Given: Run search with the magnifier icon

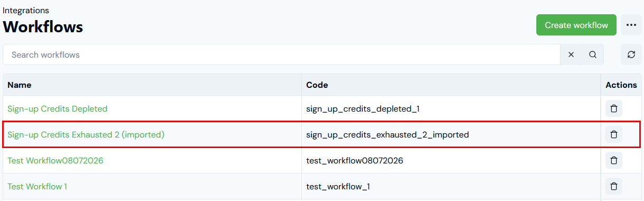Looking at the screenshot, I should (593, 54).
